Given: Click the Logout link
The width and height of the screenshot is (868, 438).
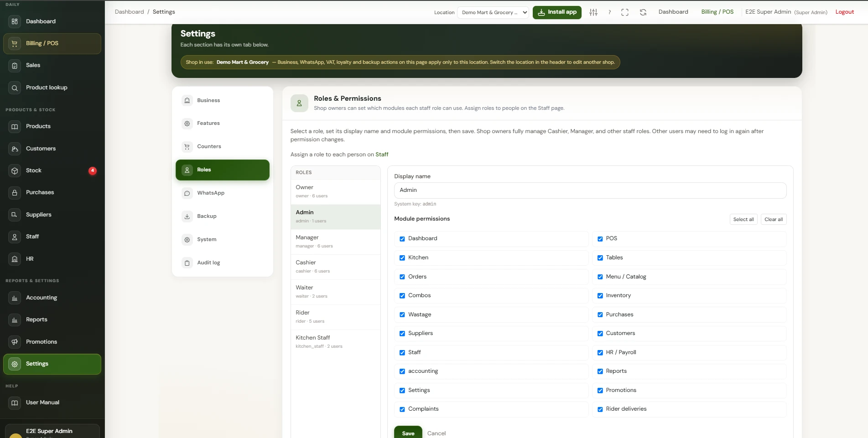Looking at the screenshot, I should tap(844, 12).
